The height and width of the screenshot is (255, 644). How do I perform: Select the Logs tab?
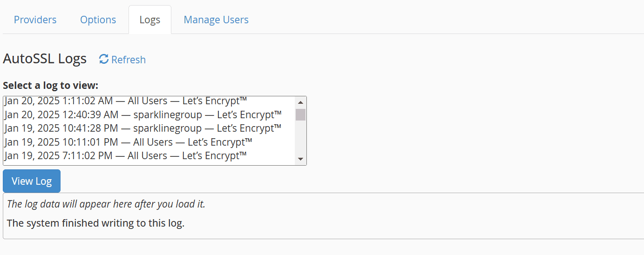click(x=150, y=20)
